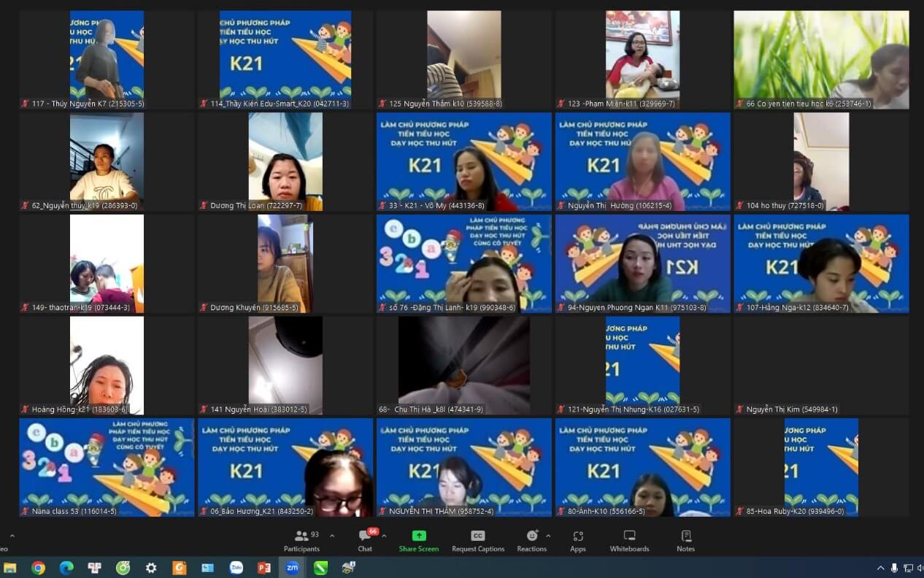Open the green Cốc Cốc browser taskbar icon
This screenshot has width=924, height=578.
(x=123, y=568)
